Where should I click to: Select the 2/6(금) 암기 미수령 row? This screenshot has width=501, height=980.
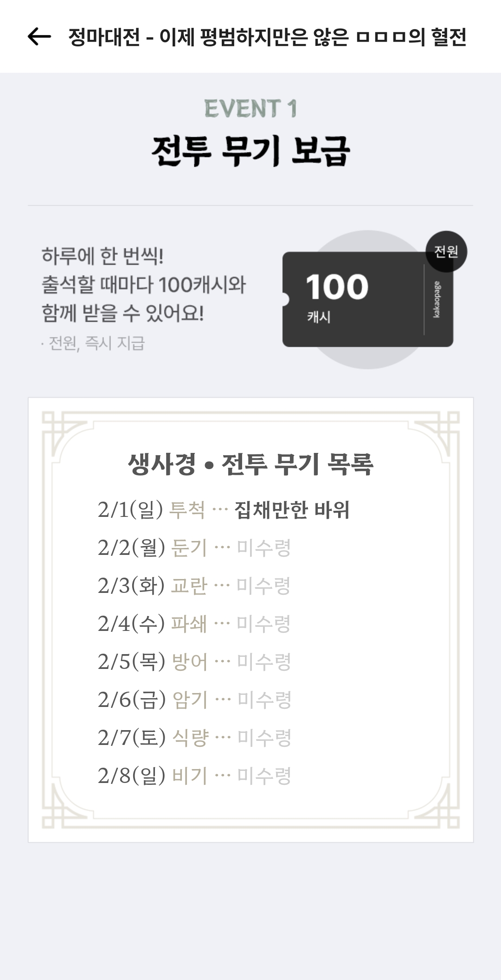pos(194,700)
